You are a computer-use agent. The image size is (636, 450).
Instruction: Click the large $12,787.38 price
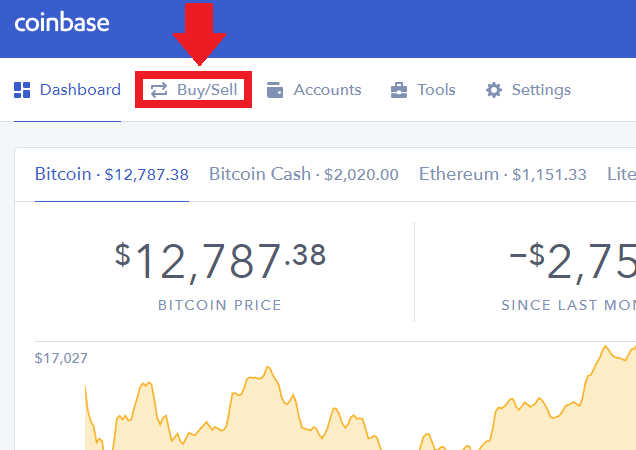[220, 262]
